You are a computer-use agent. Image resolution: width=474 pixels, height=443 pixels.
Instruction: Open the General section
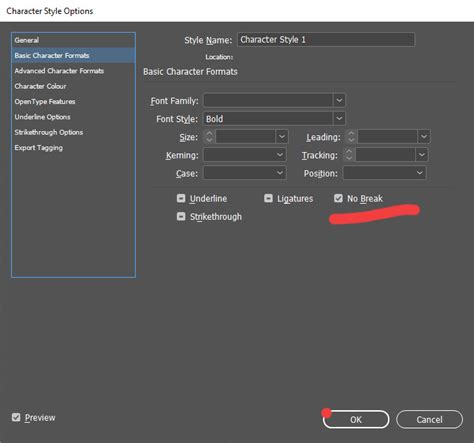[73, 40]
